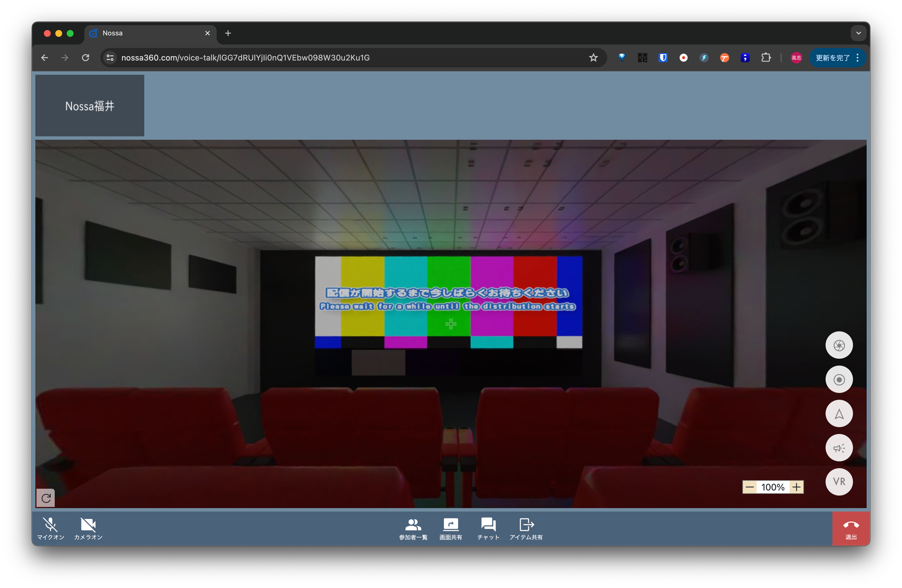Screen dimensions: 902x588
Task: Select the Nossa福井 room tile
Action: point(90,106)
